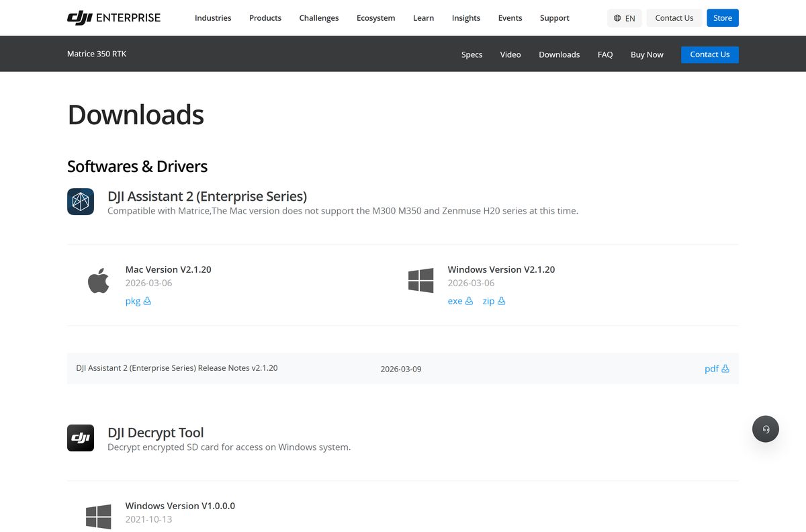Click the Mac Version V2.1.20 title
Image resolution: width=806 pixels, height=532 pixels.
click(169, 269)
